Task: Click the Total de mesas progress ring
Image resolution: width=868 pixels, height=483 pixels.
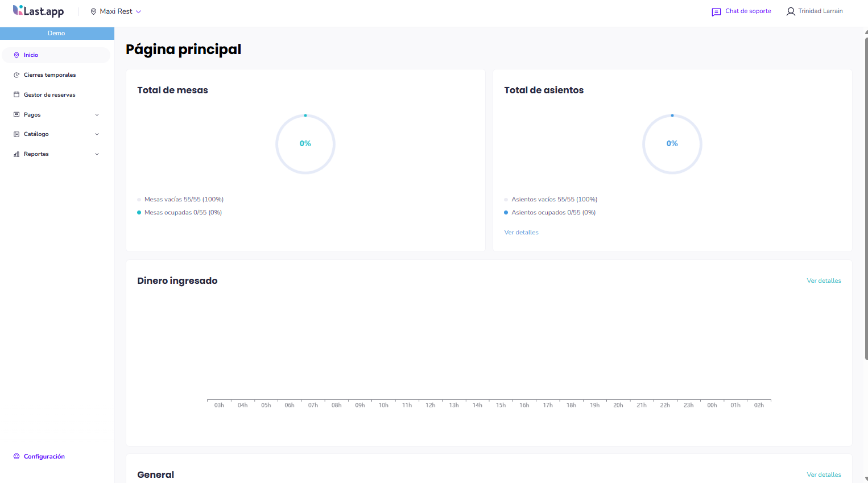Action: pos(305,144)
